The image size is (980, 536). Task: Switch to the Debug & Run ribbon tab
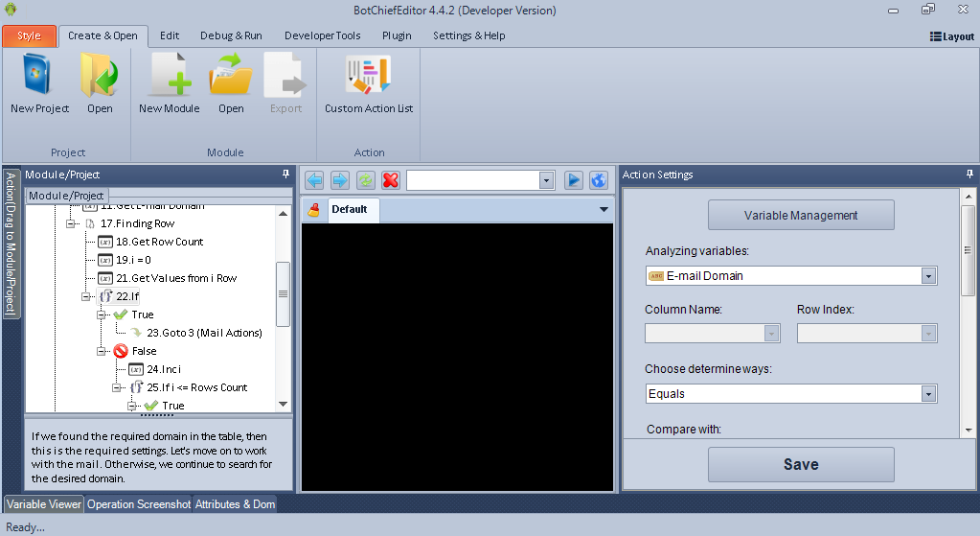pos(231,35)
